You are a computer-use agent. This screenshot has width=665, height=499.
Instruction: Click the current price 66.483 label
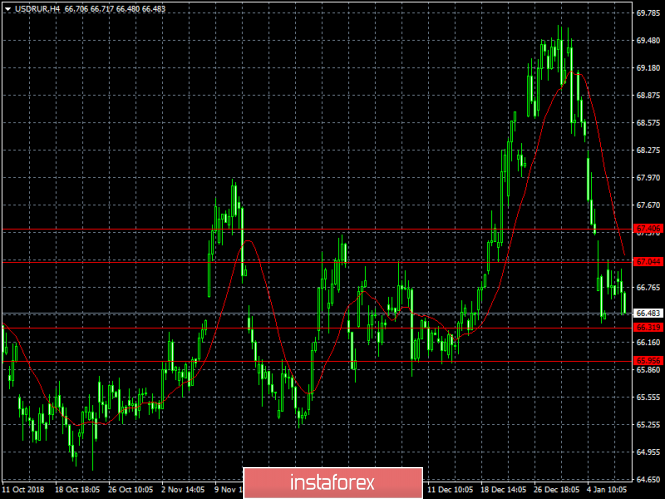point(648,313)
